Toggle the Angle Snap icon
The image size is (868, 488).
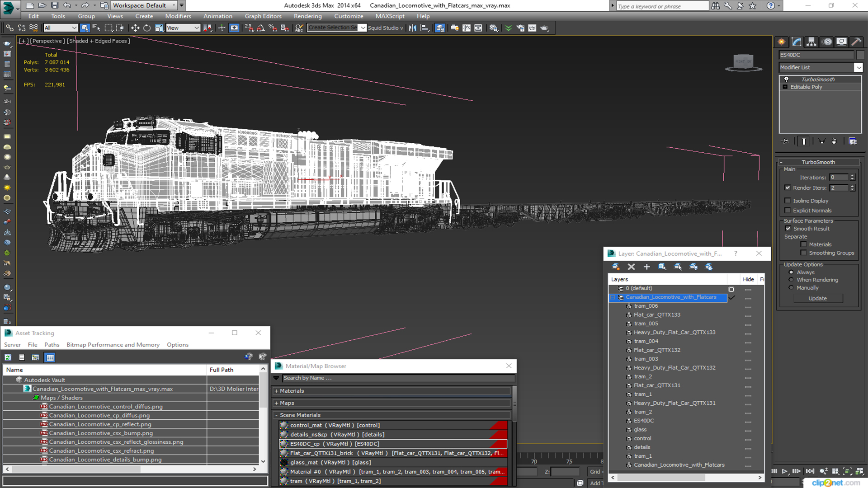[x=261, y=28]
